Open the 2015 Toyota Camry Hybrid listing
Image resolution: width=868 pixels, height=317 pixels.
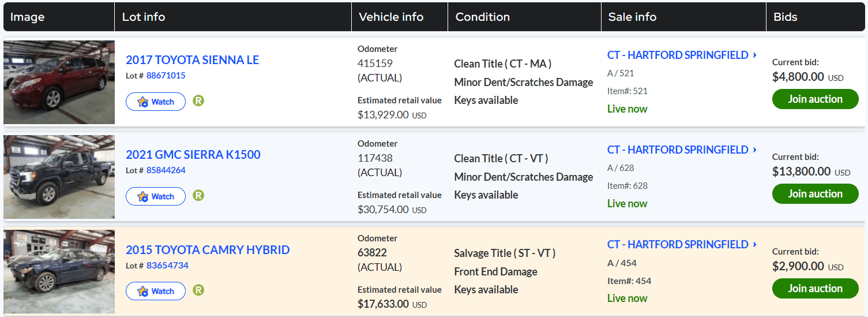(x=208, y=250)
